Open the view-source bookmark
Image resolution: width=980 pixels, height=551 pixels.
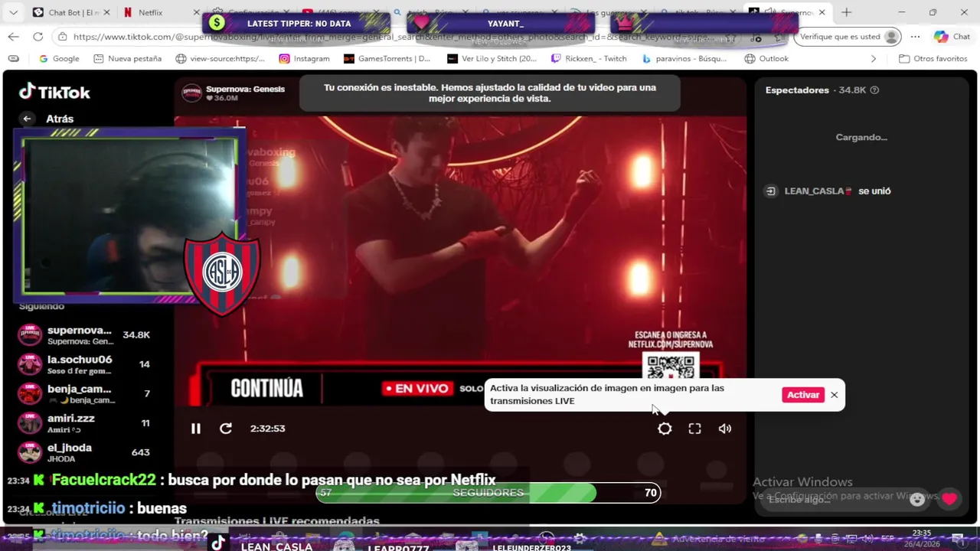pyautogui.click(x=220, y=58)
